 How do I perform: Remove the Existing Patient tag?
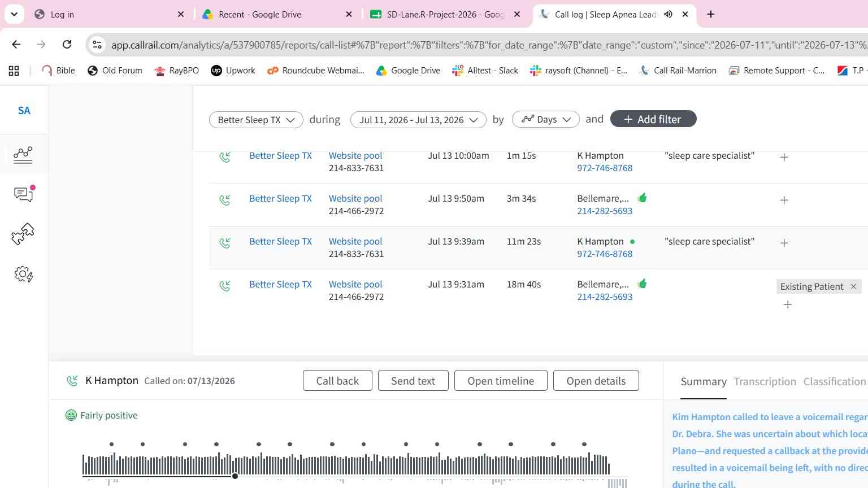click(853, 286)
